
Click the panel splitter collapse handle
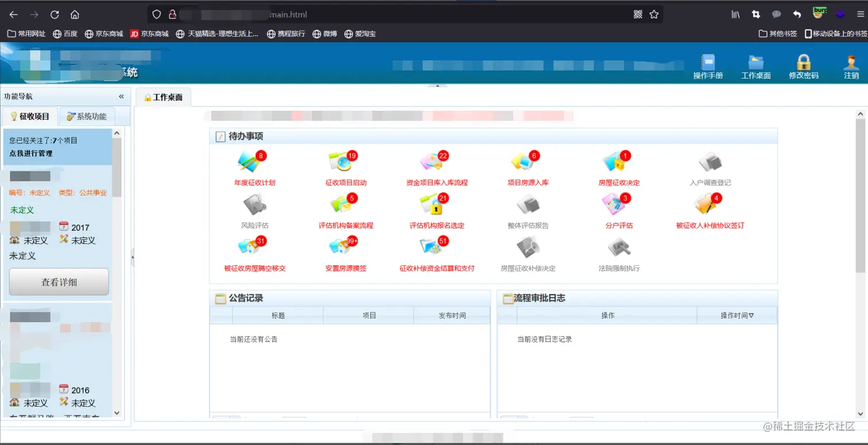click(x=132, y=257)
